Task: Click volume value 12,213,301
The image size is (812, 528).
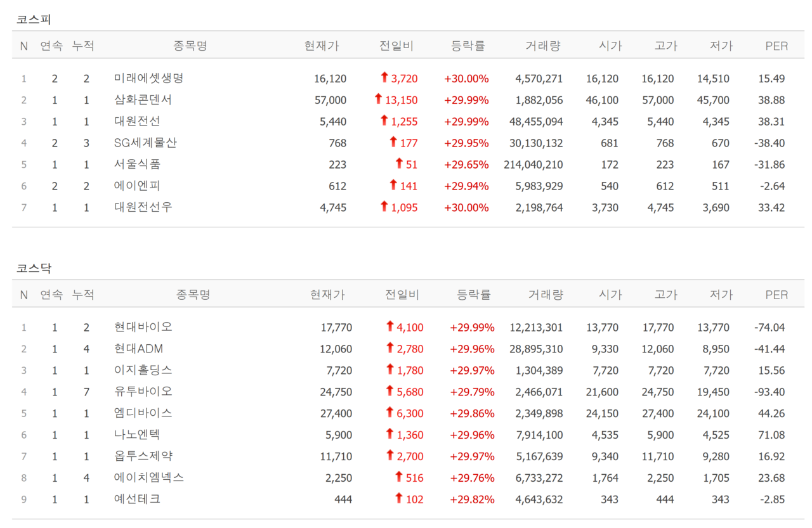Action: tap(536, 328)
